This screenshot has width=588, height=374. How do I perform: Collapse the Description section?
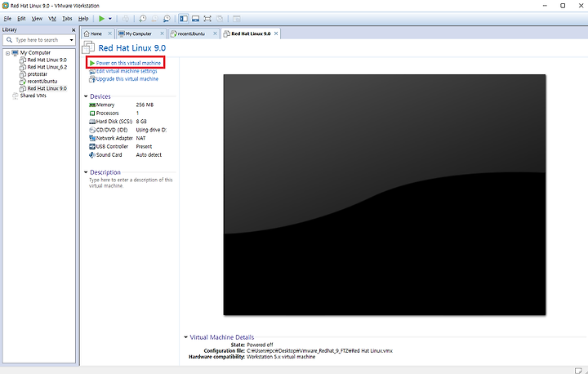(86, 172)
